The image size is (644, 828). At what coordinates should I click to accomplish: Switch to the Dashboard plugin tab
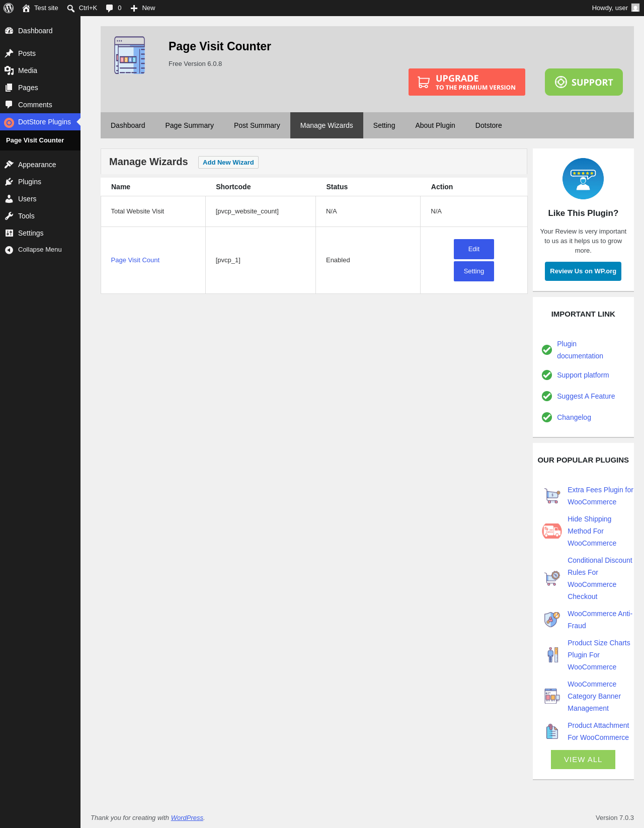pos(128,125)
